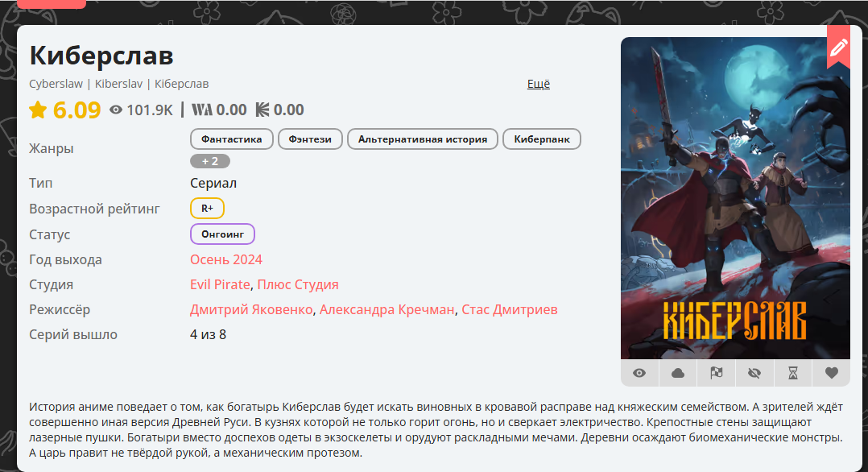Viewport: 868px width, 472px height.
Task: Add to favorites with the heart icon
Action: [832, 374]
